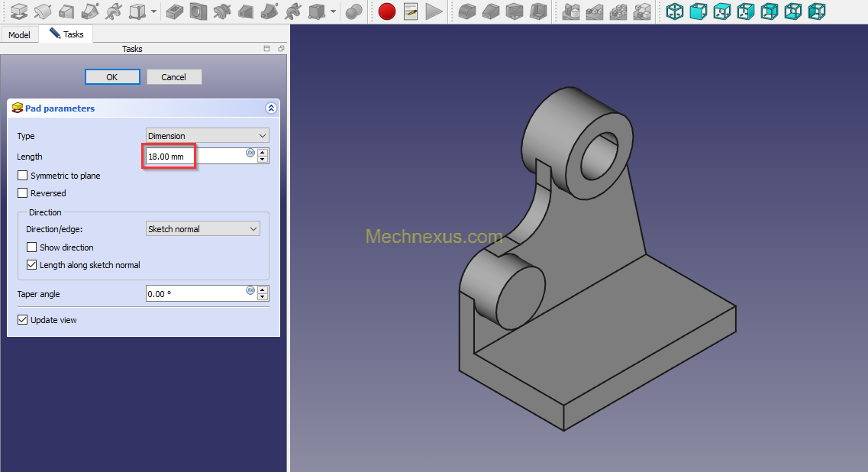Switch to rear view cube icon

[x=770, y=11]
